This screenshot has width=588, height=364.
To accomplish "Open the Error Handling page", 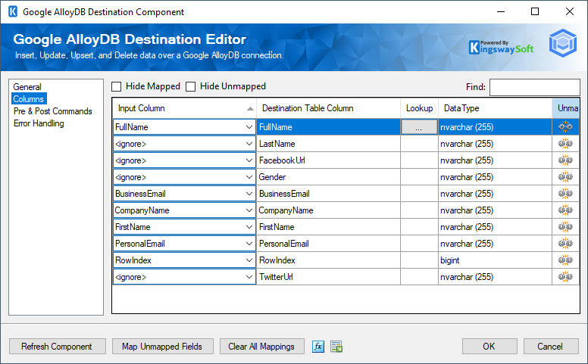I will 39,123.
